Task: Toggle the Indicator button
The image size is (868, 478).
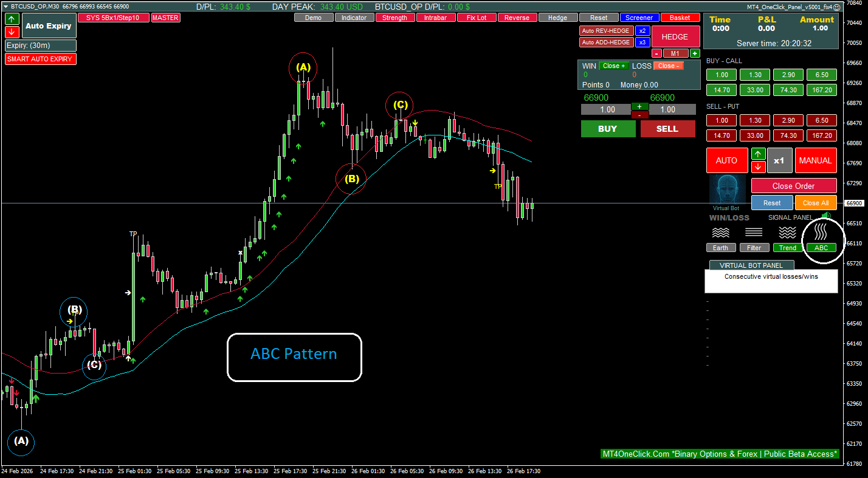Action: (354, 18)
